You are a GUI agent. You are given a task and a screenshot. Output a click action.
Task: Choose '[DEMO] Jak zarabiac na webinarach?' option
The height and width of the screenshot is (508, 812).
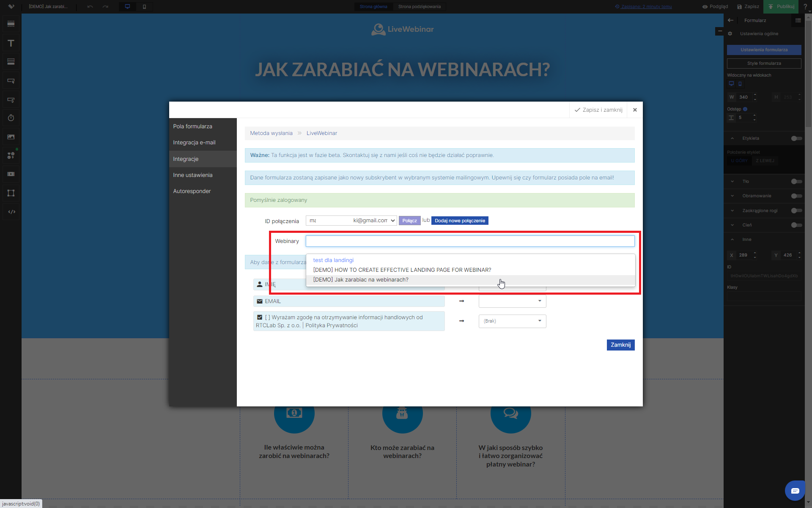361,280
